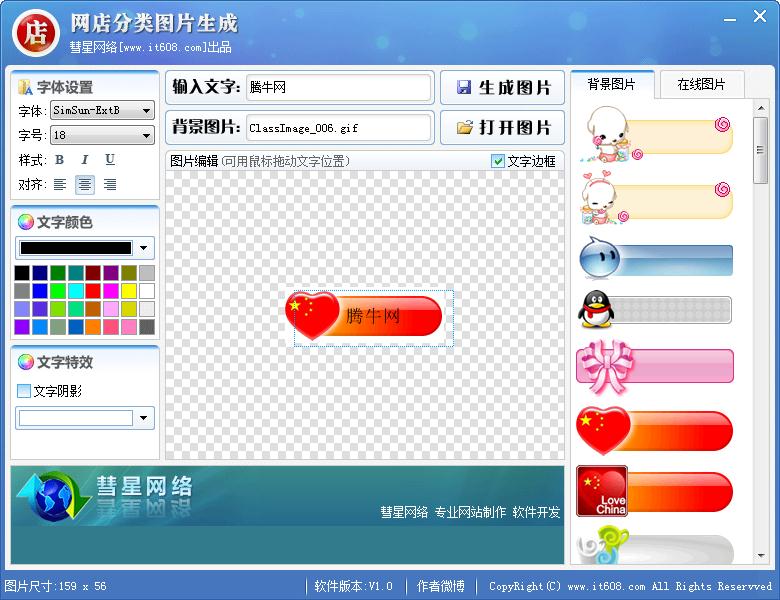
Task: Click the 生成图片 button
Action: (503, 88)
